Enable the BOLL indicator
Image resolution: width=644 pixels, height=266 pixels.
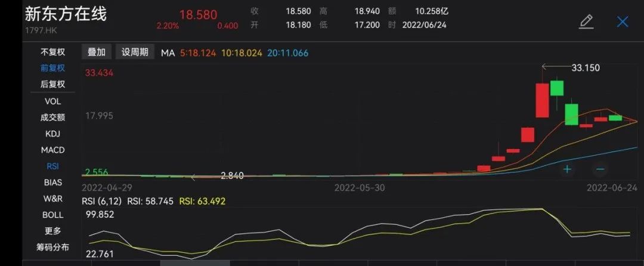coord(52,214)
